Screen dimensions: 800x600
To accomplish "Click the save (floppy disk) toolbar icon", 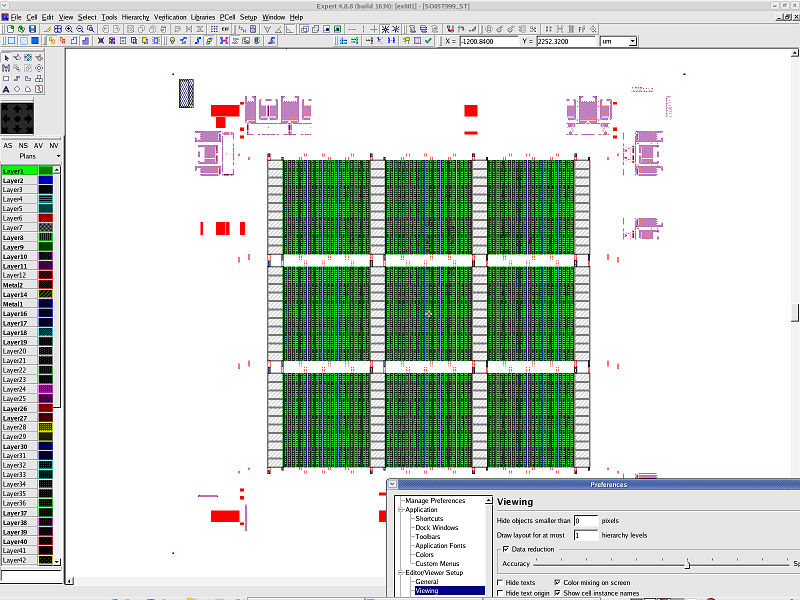I will 30,29.
